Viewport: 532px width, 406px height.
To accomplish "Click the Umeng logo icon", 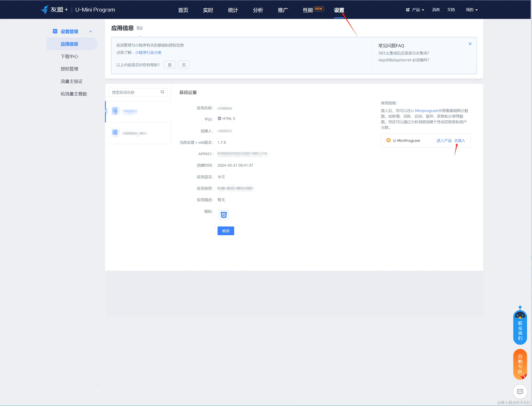I will click(x=45, y=9).
